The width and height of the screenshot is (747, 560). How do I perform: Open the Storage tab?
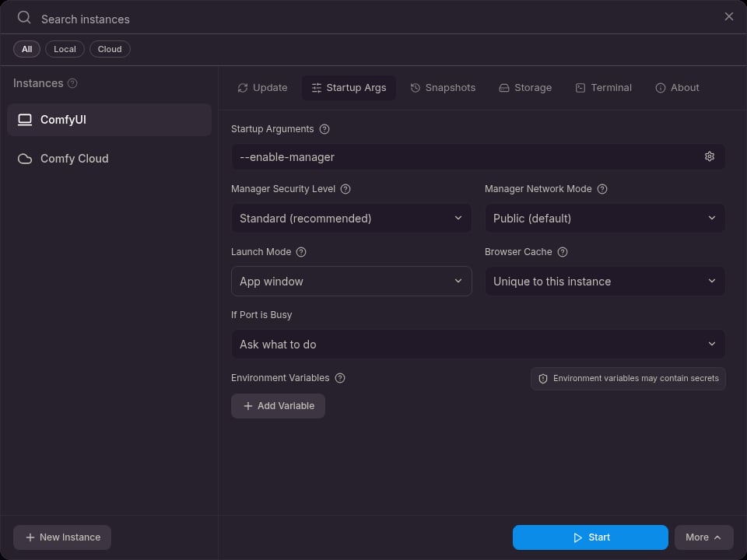525,88
